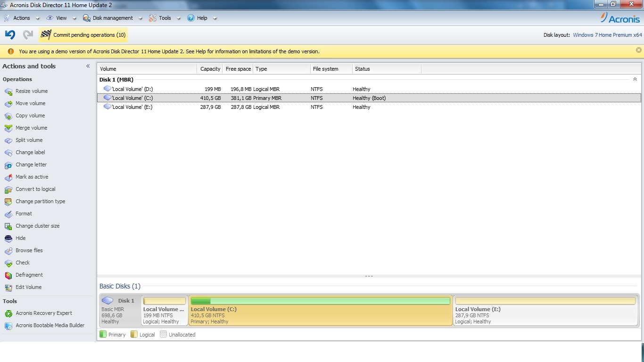
Task: Click the Edit Volume icon
Action: (x=8, y=288)
